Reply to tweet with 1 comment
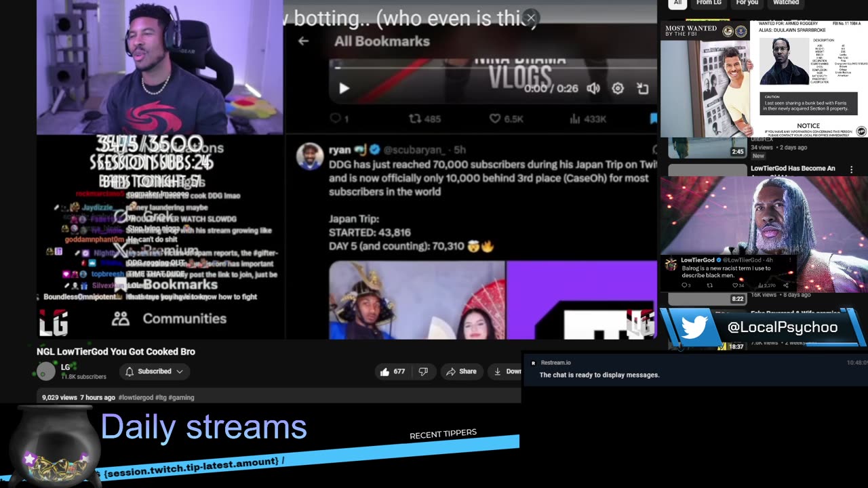 [338, 119]
